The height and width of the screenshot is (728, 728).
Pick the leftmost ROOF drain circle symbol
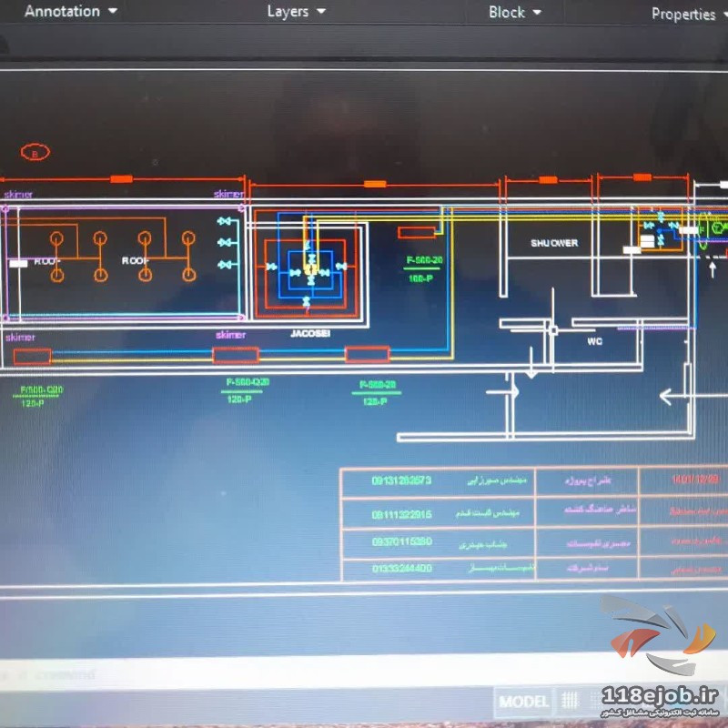56,238
